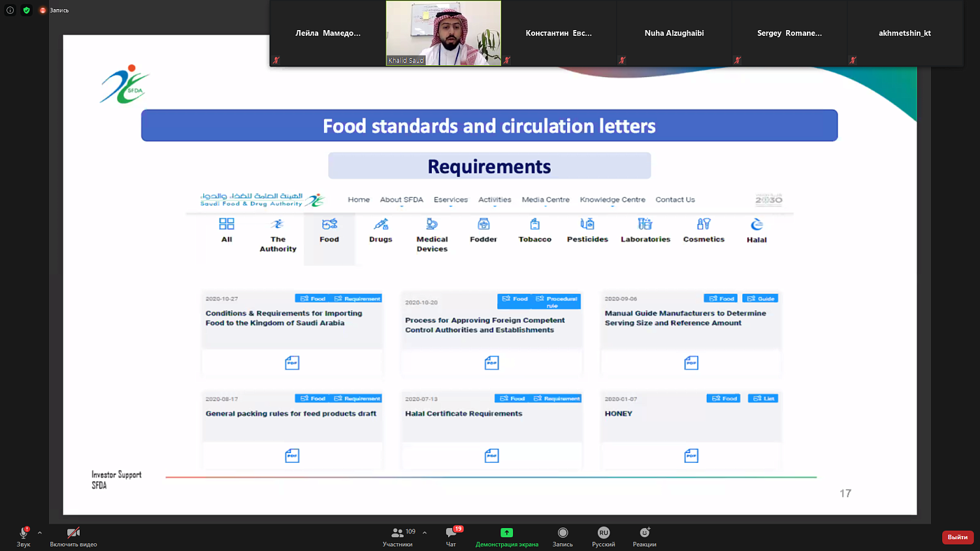Click Manual Guide Manufacturers title
The height and width of the screenshot is (551, 980).
(x=685, y=318)
